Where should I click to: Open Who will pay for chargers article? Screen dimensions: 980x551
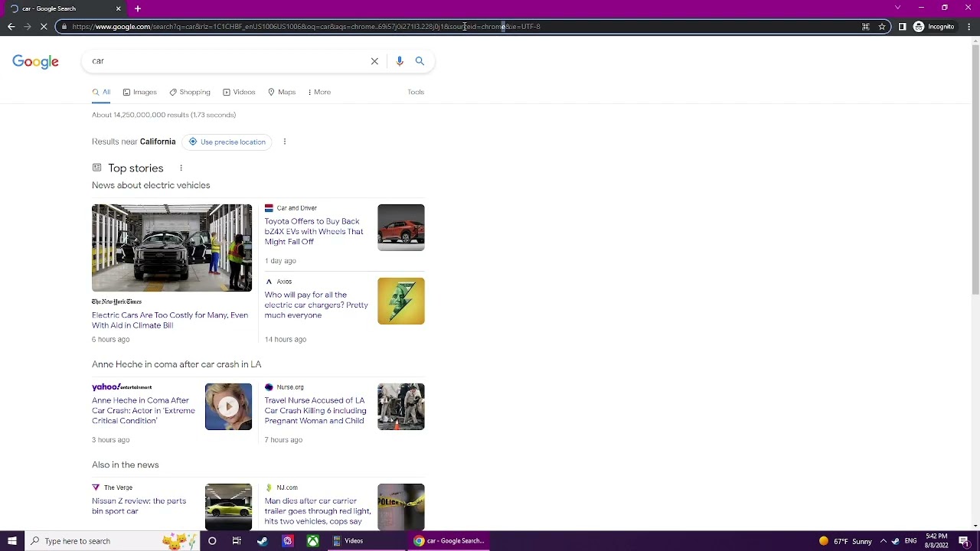click(316, 305)
